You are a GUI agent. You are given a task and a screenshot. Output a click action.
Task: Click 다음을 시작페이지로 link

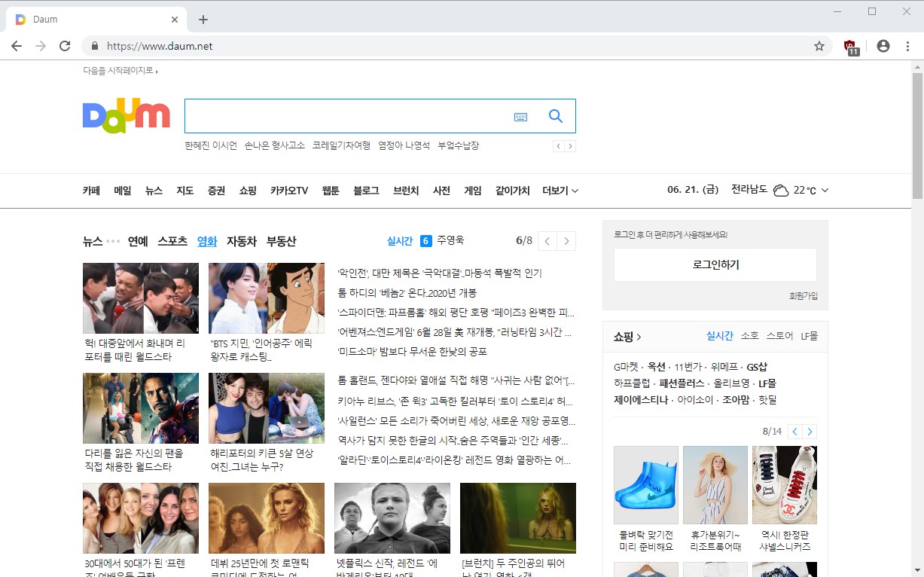pos(120,71)
